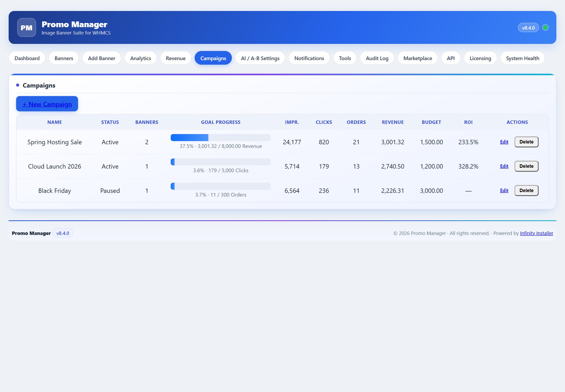Open the Marketplace tab

(x=417, y=58)
